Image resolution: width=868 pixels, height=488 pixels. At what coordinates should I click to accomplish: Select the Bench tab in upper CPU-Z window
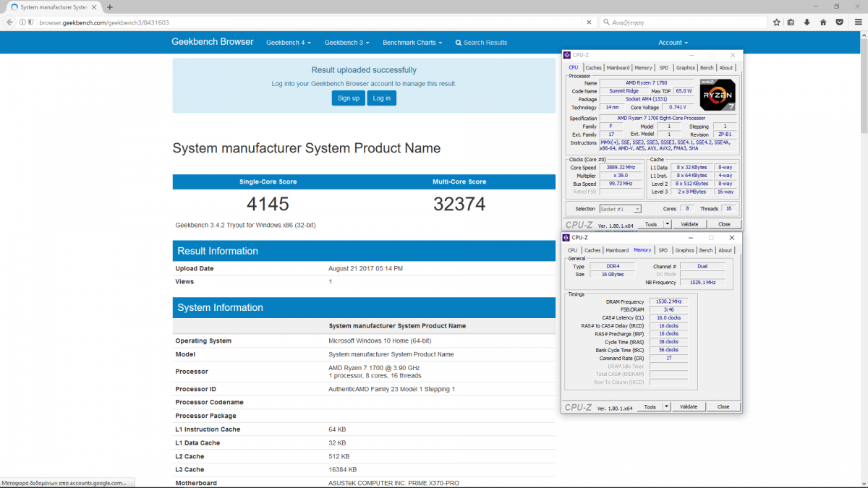click(707, 68)
